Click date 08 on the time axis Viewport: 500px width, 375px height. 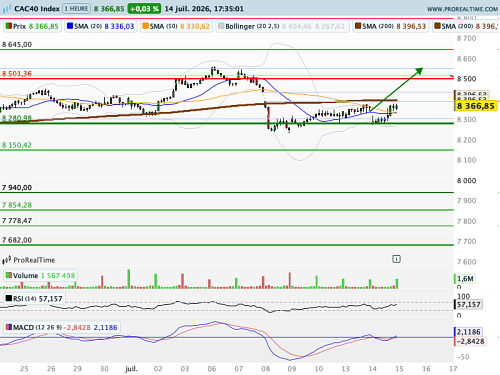coord(265,369)
